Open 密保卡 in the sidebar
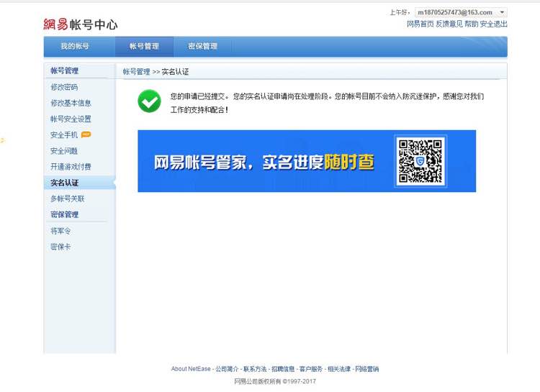 click(x=60, y=247)
